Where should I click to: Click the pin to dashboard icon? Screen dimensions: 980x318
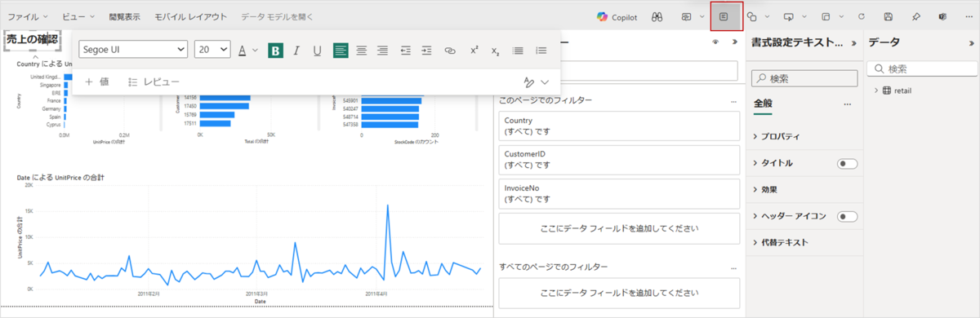click(x=916, y=16)
